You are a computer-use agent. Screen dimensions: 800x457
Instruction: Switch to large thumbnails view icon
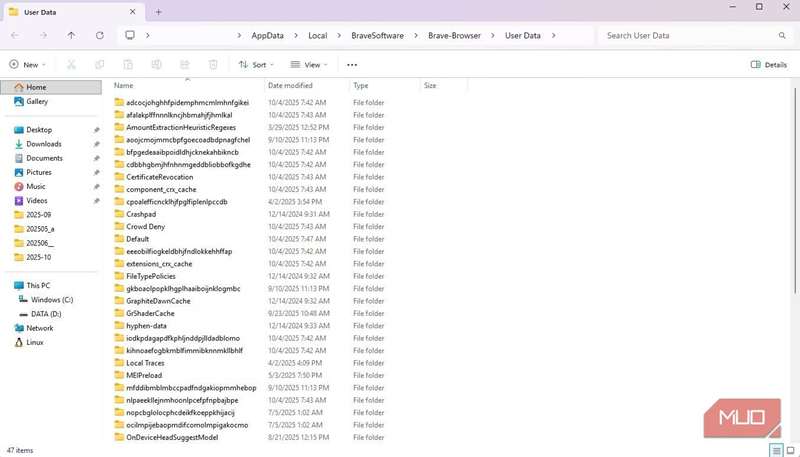[790, 451]
